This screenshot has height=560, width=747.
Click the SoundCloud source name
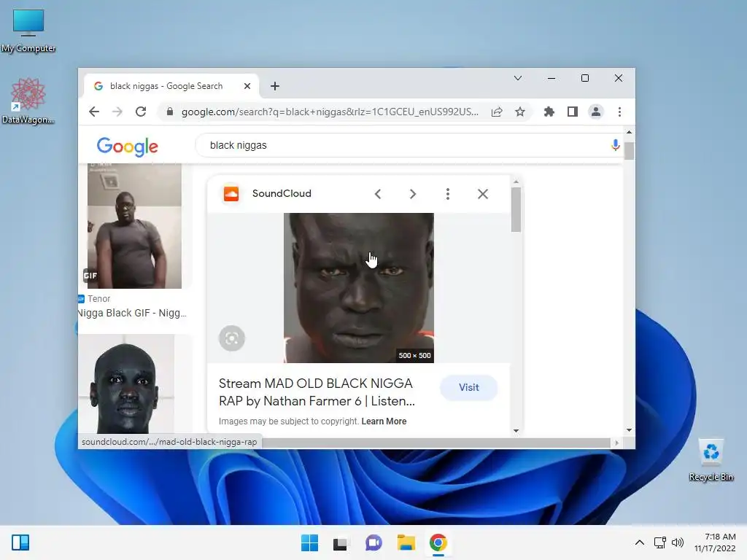pyautogui.click(x=282, y=193)
